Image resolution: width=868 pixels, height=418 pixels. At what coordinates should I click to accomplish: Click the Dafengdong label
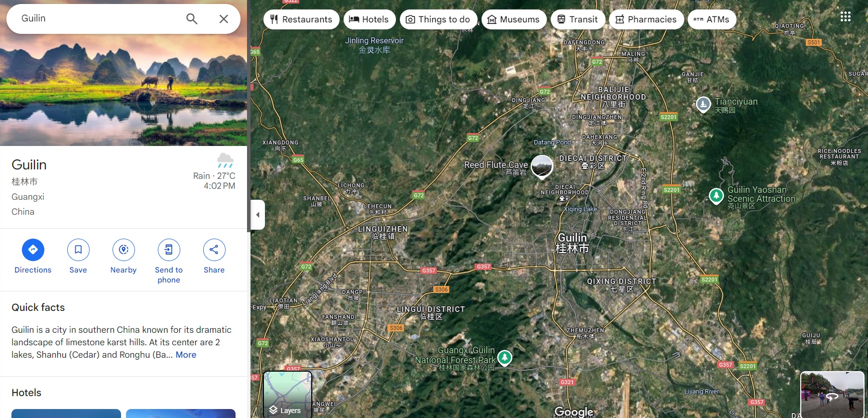(584, 46)
